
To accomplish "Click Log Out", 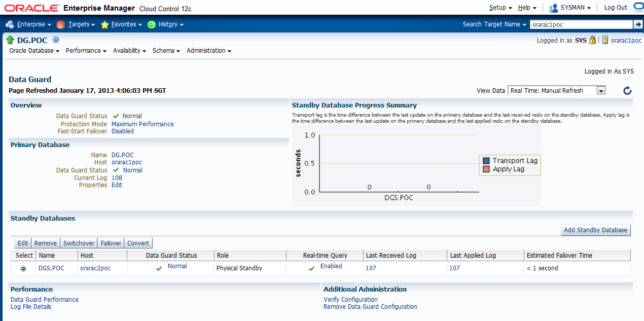I will [616, 8].
